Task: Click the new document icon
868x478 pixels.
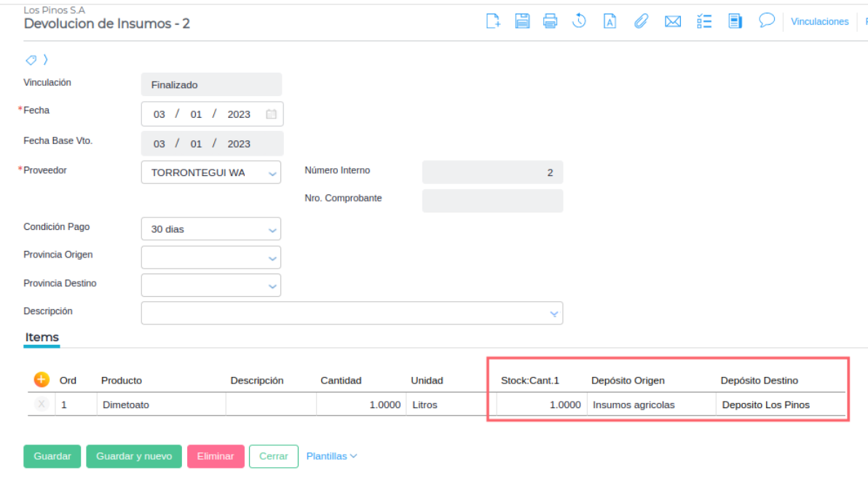Action: pos(494,21)
